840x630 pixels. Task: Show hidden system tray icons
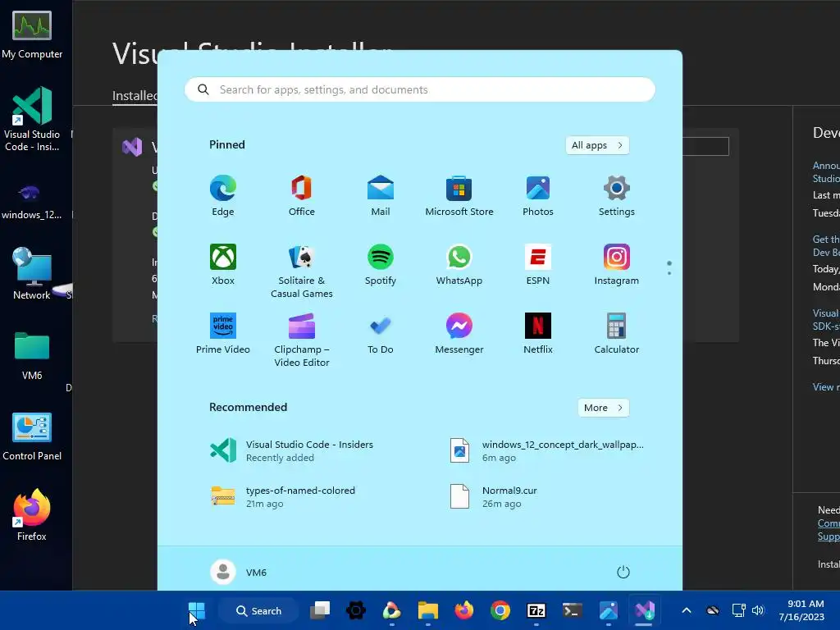click(x=687, y=610)
